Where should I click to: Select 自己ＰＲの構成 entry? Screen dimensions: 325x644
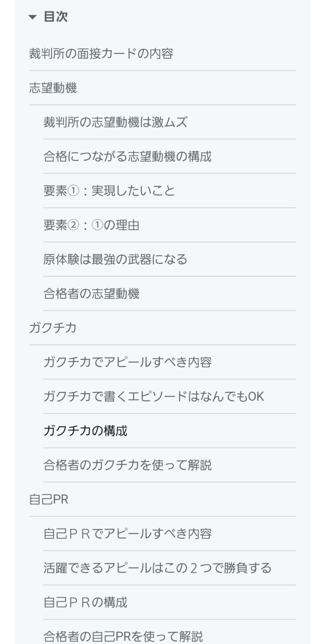[x=85, y=602]
